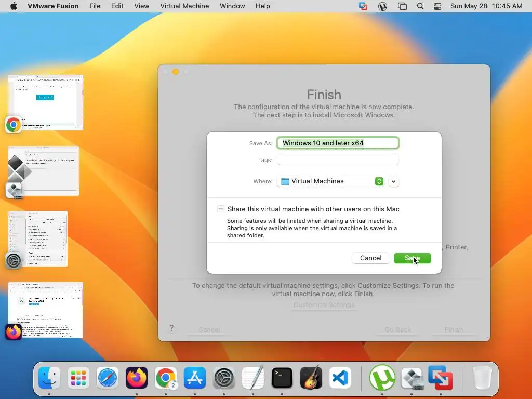This screenshot has width=532, height=399.
Task: Open Spotlight search in the menu bar
Action: [x=420, y=6]
